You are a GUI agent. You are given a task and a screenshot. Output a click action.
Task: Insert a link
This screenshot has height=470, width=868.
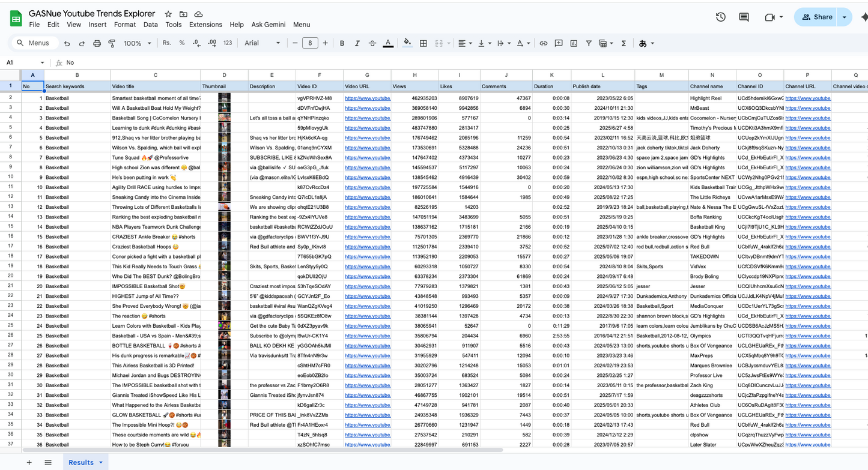coord(544,43)
